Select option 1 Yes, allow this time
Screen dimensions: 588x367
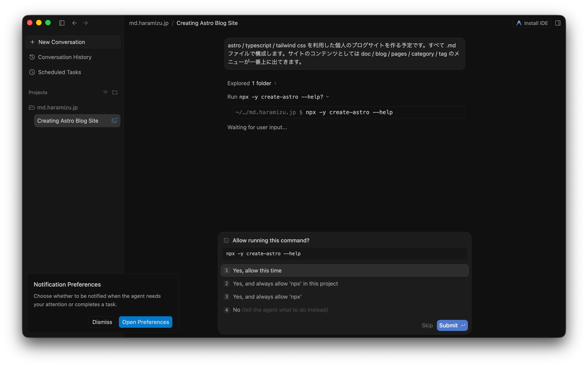point(344,270)
